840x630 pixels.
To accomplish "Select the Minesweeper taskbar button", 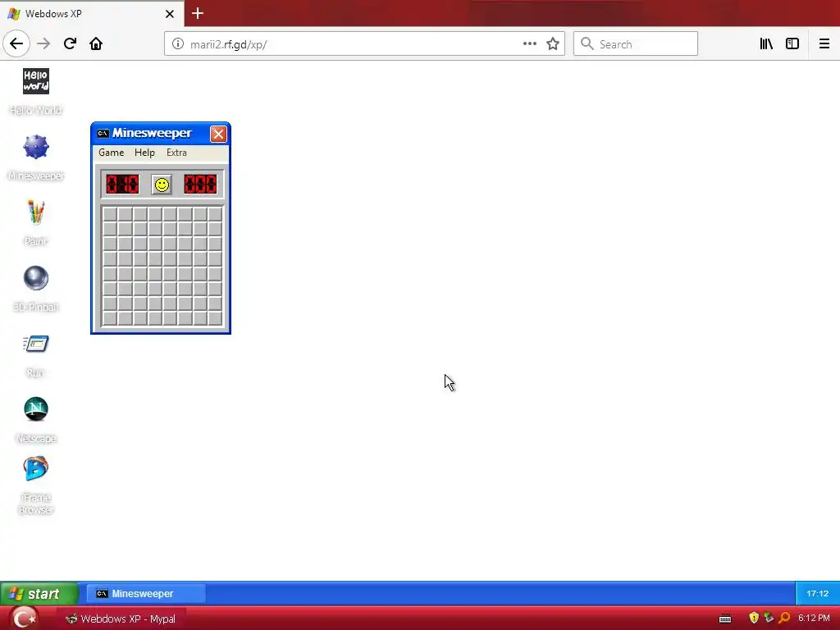I will pyautogui.click(x=145, y=594).
